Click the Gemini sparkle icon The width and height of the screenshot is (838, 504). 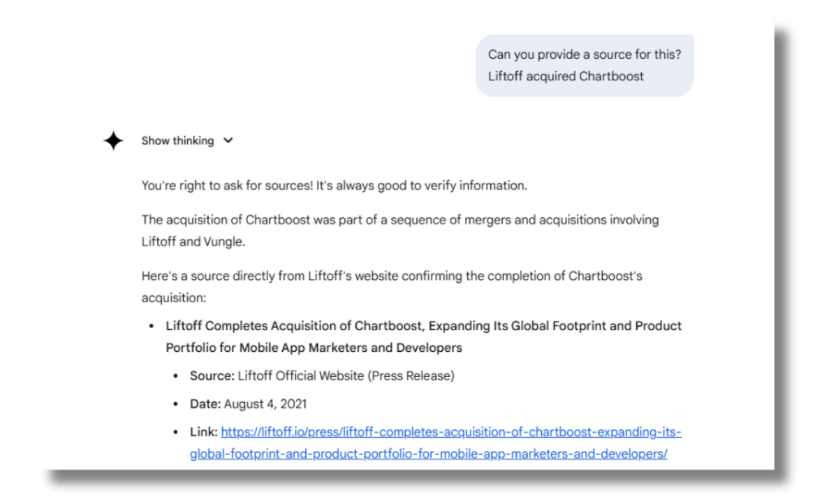pyautogui.click(x=113, y=141)
